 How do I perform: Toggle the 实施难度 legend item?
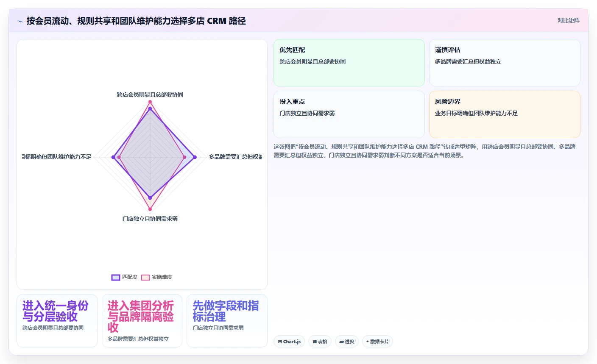[156, 277]
